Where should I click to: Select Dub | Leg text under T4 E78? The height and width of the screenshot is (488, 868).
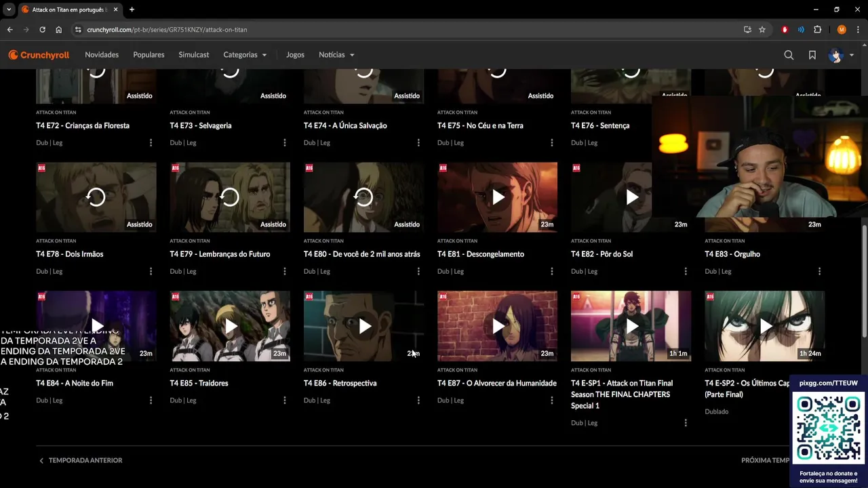(x=49, y=271)
